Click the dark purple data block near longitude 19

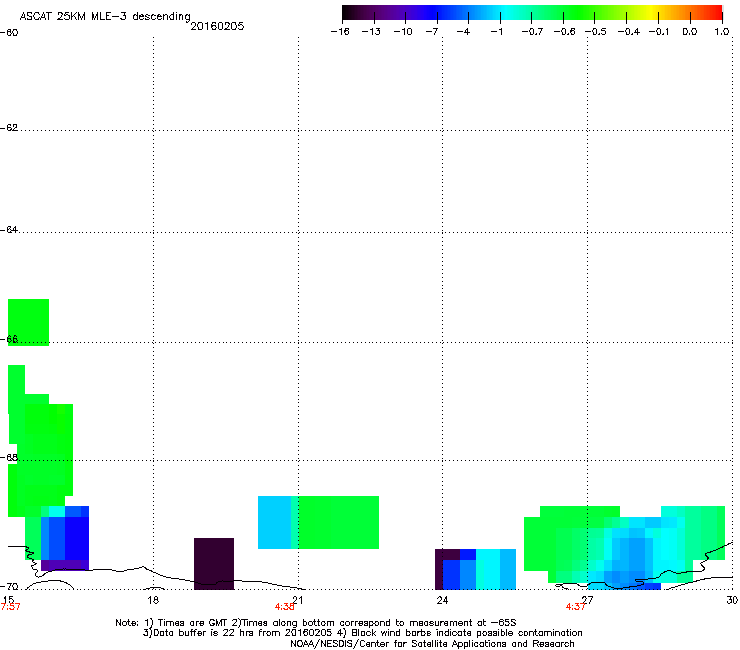pos(214,564)
